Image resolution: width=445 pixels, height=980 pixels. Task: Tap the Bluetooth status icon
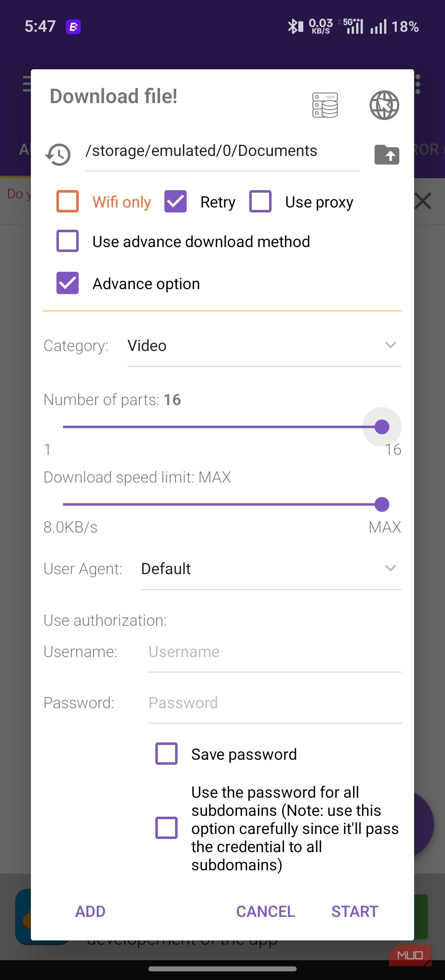295,27
